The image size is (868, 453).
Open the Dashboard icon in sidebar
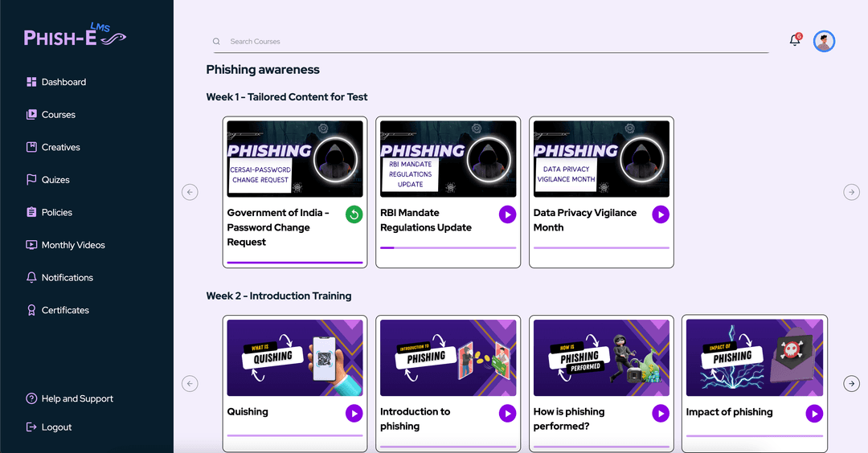pyautogui.click(x=31, y=82)
